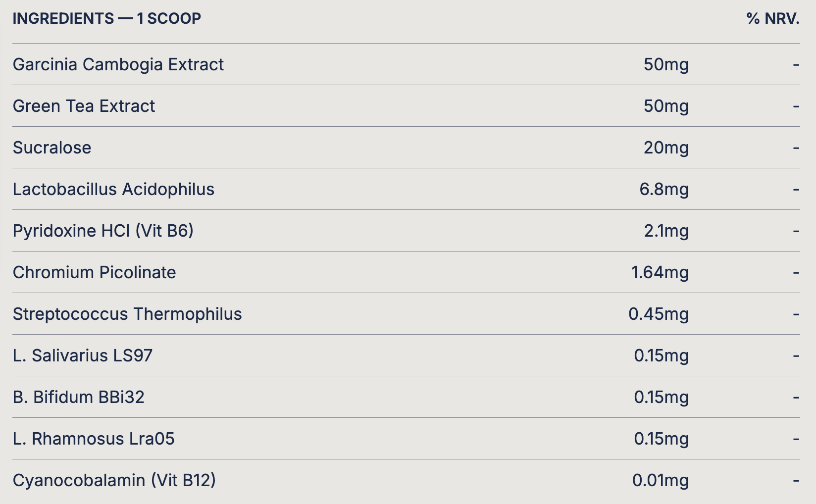Click the Sucralose ingredient name
The width and height of the screenshot is (816, 504).
(x=52, y=148)
